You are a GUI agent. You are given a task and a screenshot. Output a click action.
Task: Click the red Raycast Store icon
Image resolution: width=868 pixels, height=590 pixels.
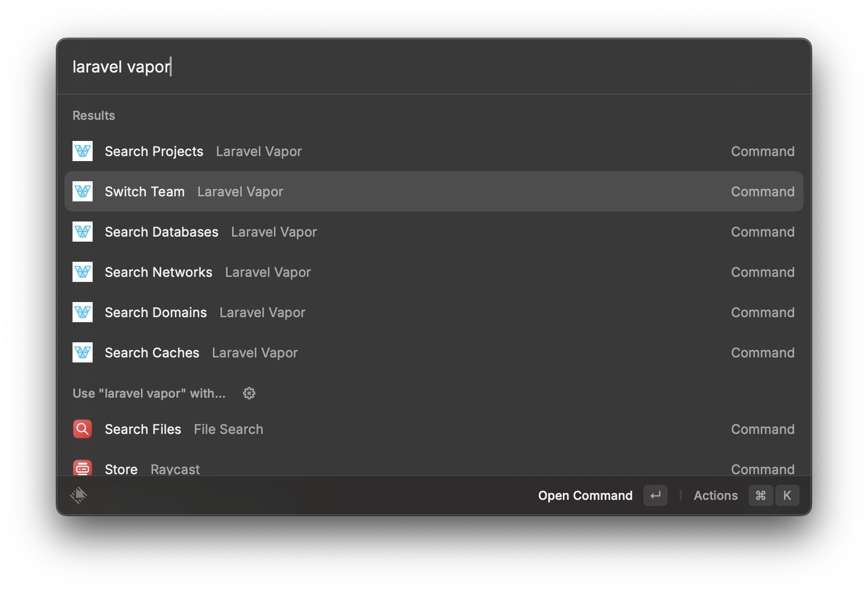83,468
